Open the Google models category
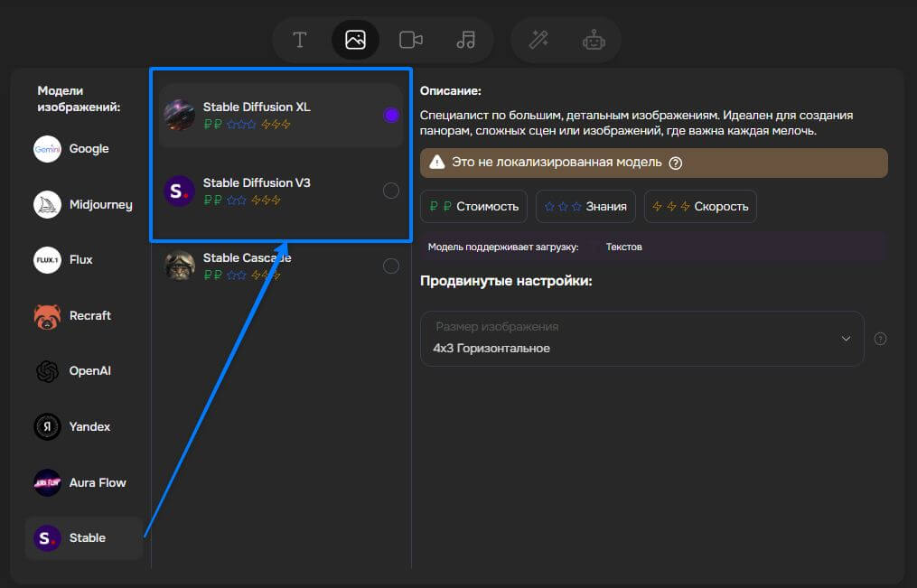Viewport: 917px width, 588px height. 88,149
